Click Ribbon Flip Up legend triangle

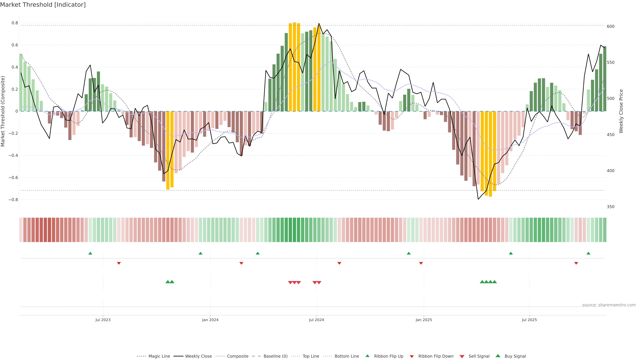click(x=367, y=356)
